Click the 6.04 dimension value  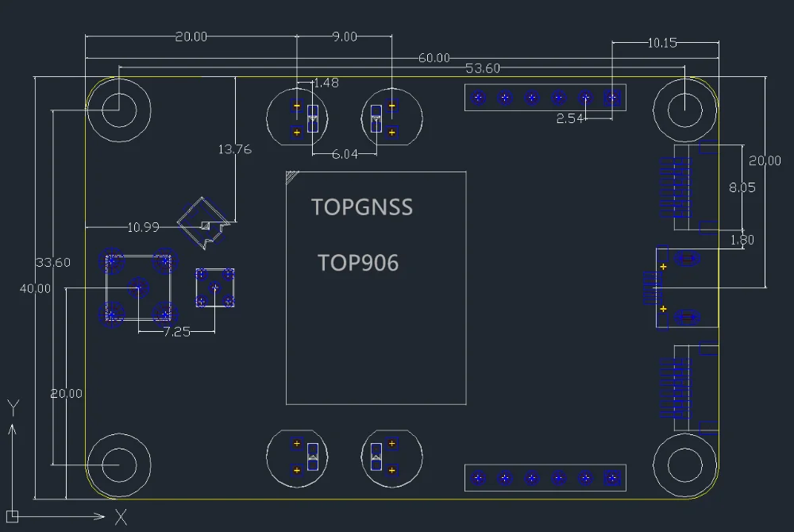tap(345, 154)
